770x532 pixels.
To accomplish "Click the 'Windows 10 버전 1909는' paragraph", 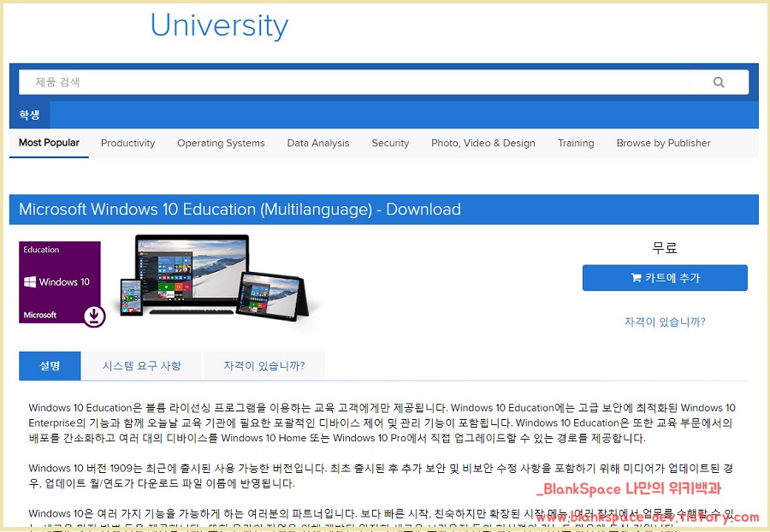I will tap(381, 476).
